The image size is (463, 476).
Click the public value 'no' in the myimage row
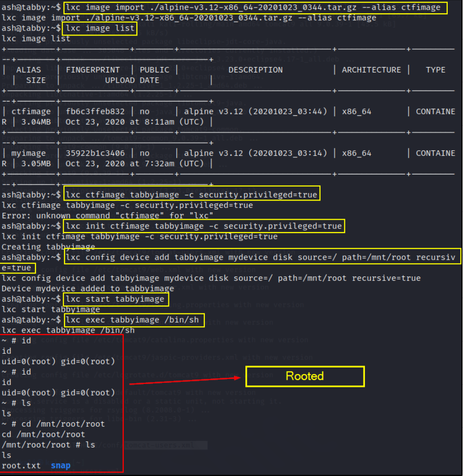pos(144,153)
